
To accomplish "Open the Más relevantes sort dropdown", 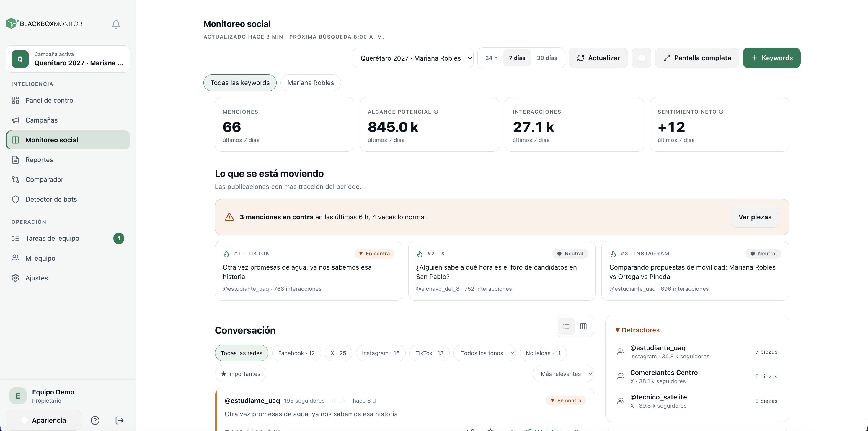I will click(x=563, y=374).
